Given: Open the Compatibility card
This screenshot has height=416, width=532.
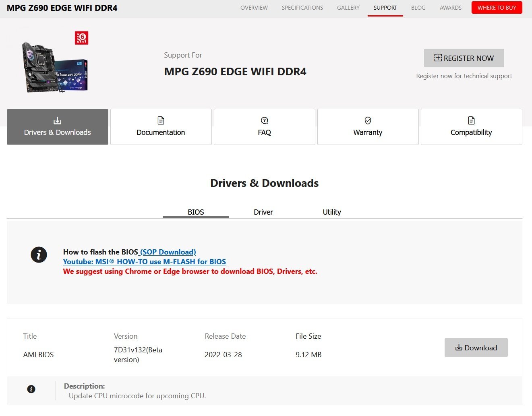Looking at the screenshot, I should coord(472,127).
